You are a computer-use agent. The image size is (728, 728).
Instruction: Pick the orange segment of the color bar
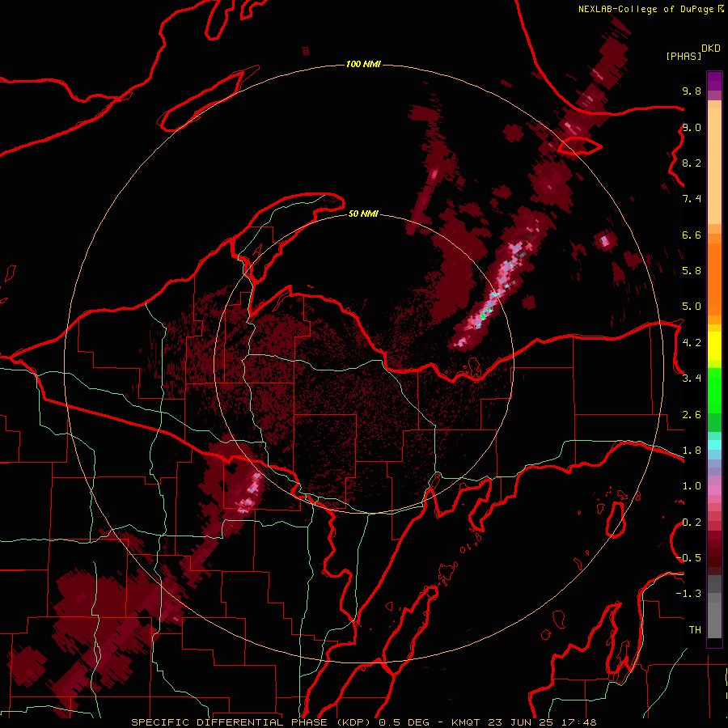coord(714,278)
